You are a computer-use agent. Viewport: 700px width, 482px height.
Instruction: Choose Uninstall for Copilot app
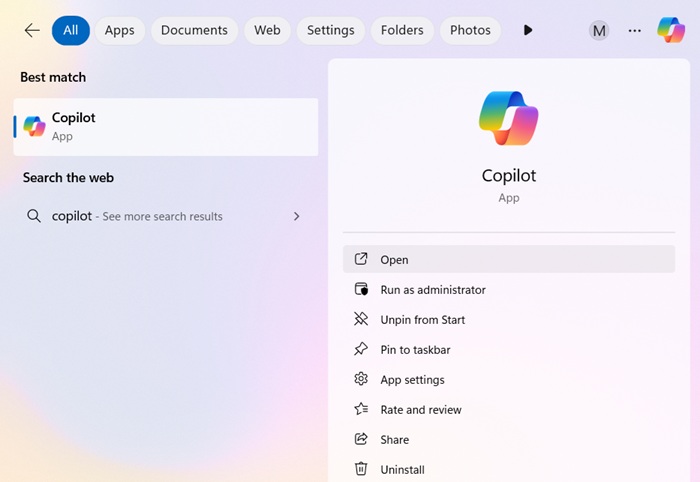pyautogui.click(x=509, y=469)
